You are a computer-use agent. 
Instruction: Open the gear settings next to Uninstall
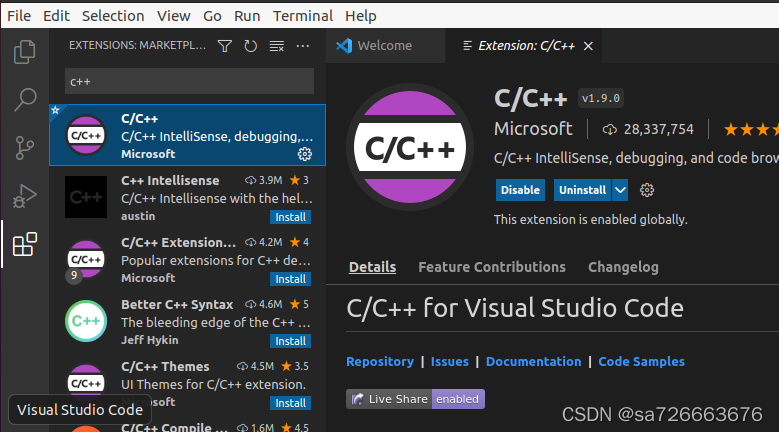tap(646, 190)
